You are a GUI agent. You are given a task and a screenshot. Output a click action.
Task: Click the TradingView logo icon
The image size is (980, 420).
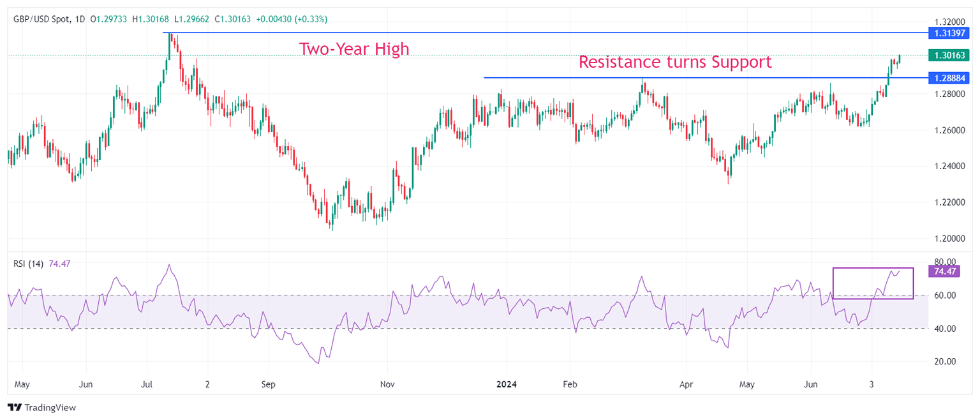(x=14, y=407)
